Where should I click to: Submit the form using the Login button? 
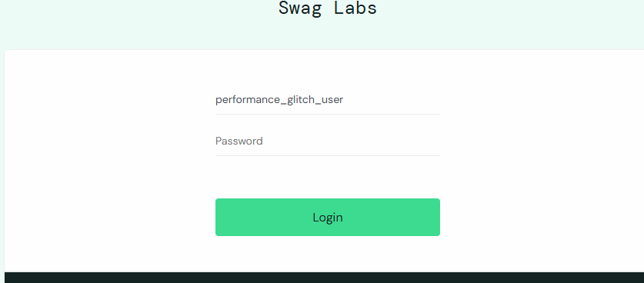click(327, 217)
